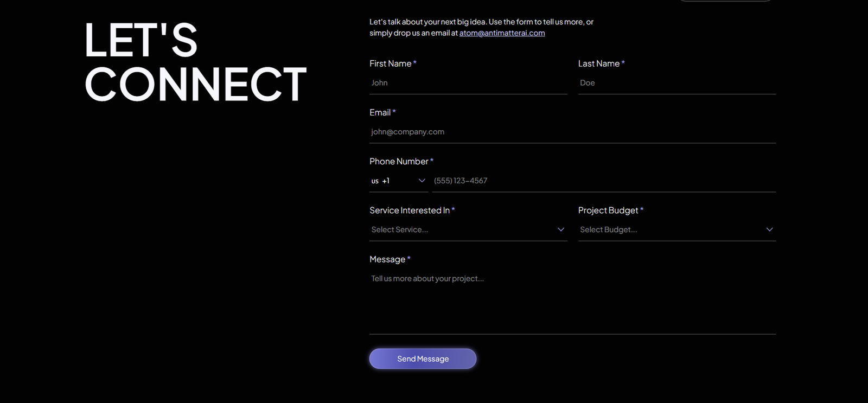Image resolution: width=868 pixels, height=403 pixels.
Task: Click the LET'S CONNECT heading
Action: pyautogui.click(x=195, y=62)
